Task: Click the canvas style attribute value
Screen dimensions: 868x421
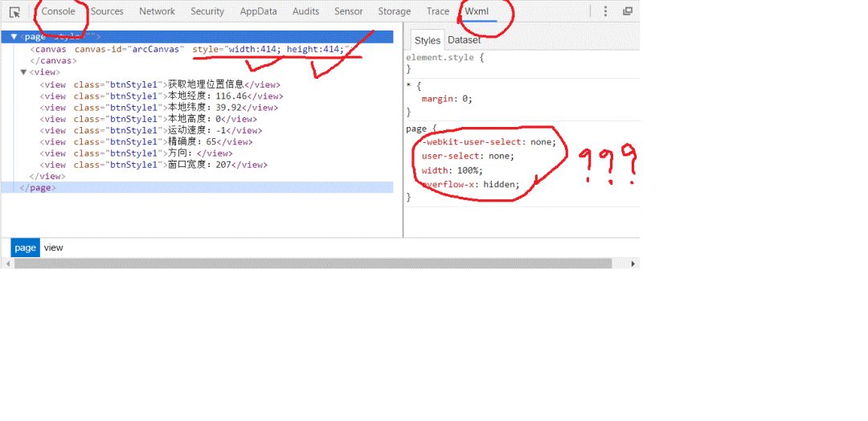Action: tap(287, 49)
